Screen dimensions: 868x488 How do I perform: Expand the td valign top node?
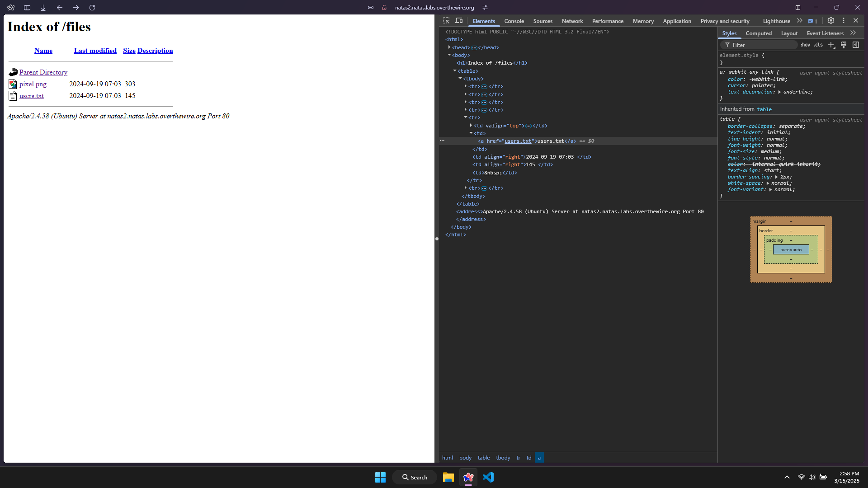(471, 125)
